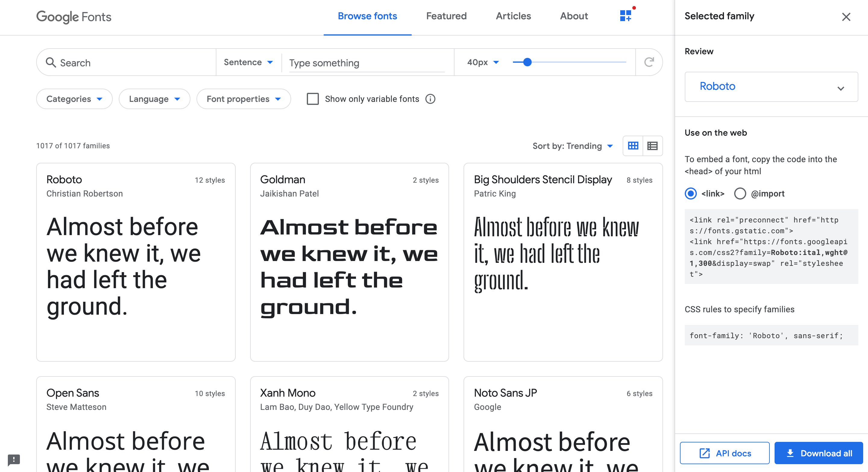Open Big Shoulders Stencil Display card

563,262
